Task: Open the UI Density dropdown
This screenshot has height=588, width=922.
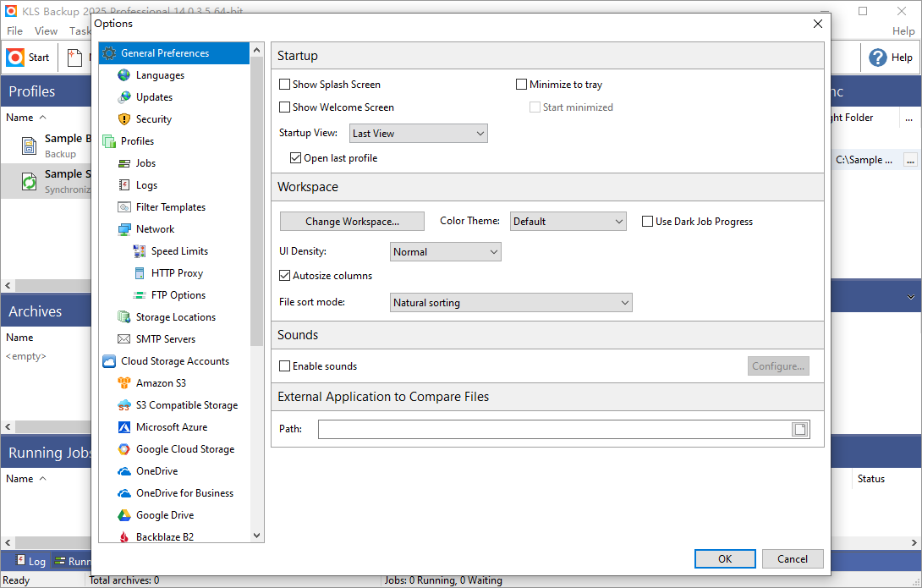Action: [x=445, y=251]
